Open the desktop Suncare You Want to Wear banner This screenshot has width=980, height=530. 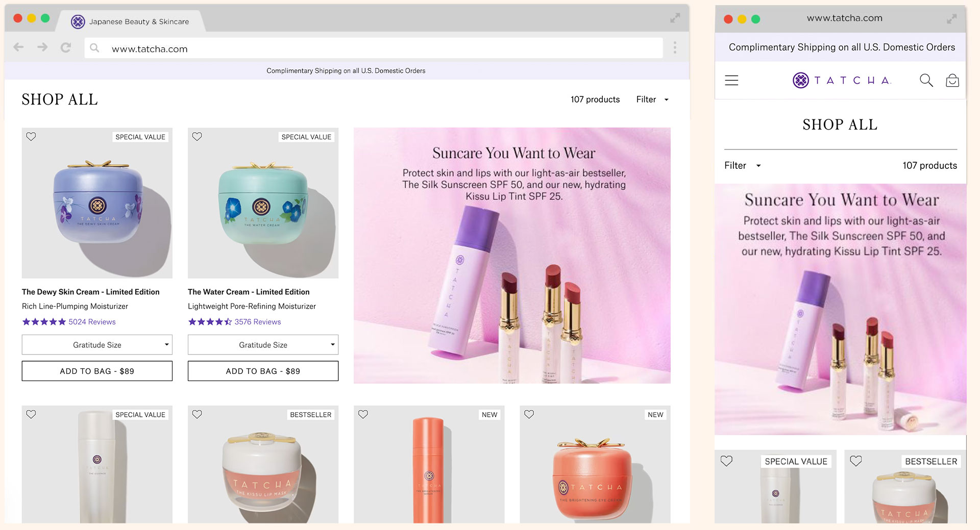[x=512, y=255]
